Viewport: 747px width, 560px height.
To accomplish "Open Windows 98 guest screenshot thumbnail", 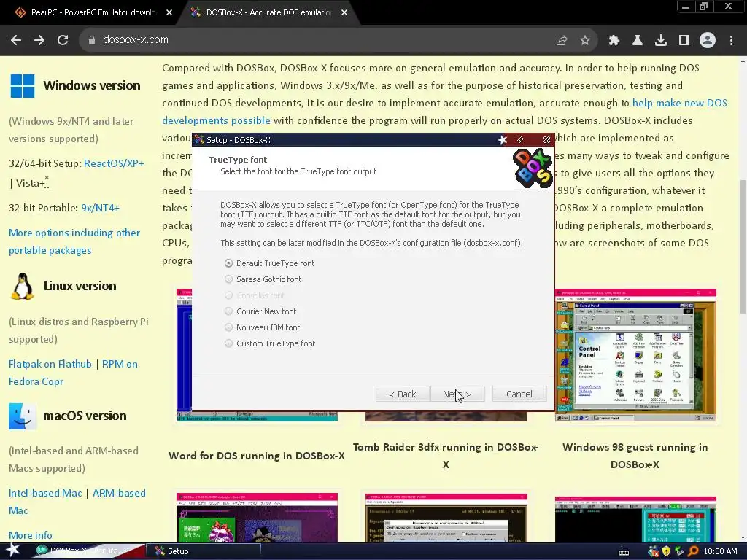I will (635, 355).
